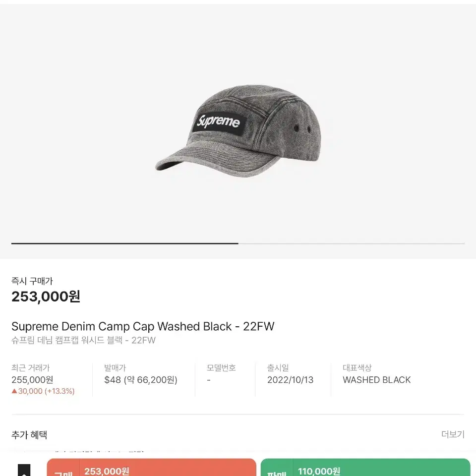Click the 모델번호 model number field
This screenshot has height=476, width=476.
click(x=221, y=374)
